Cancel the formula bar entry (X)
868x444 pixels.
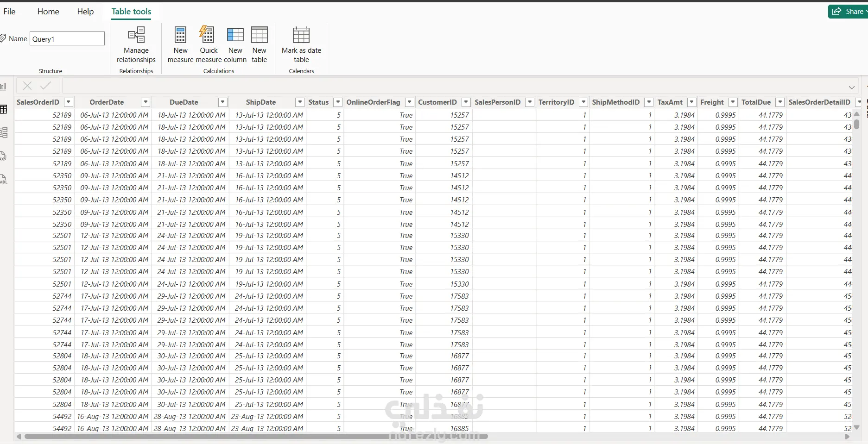tap(27, 86)
